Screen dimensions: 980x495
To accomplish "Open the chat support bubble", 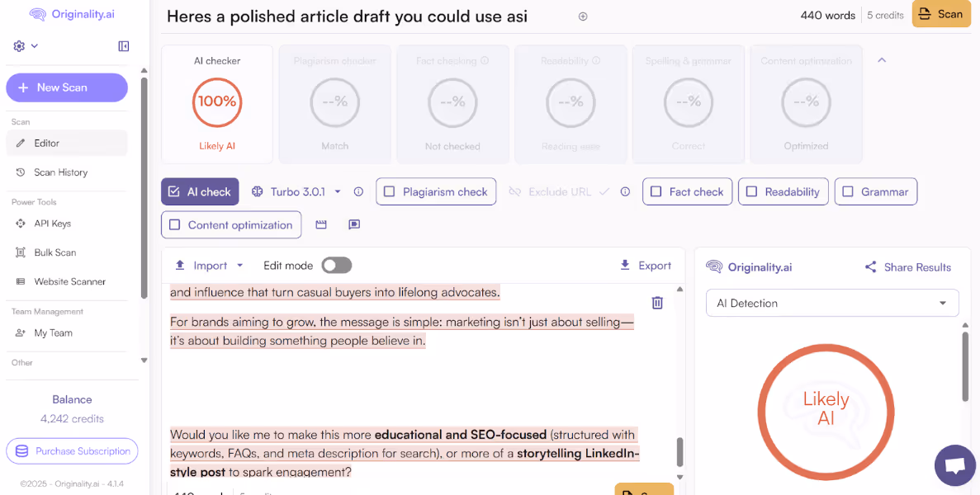I will click(x=954, y=465).
